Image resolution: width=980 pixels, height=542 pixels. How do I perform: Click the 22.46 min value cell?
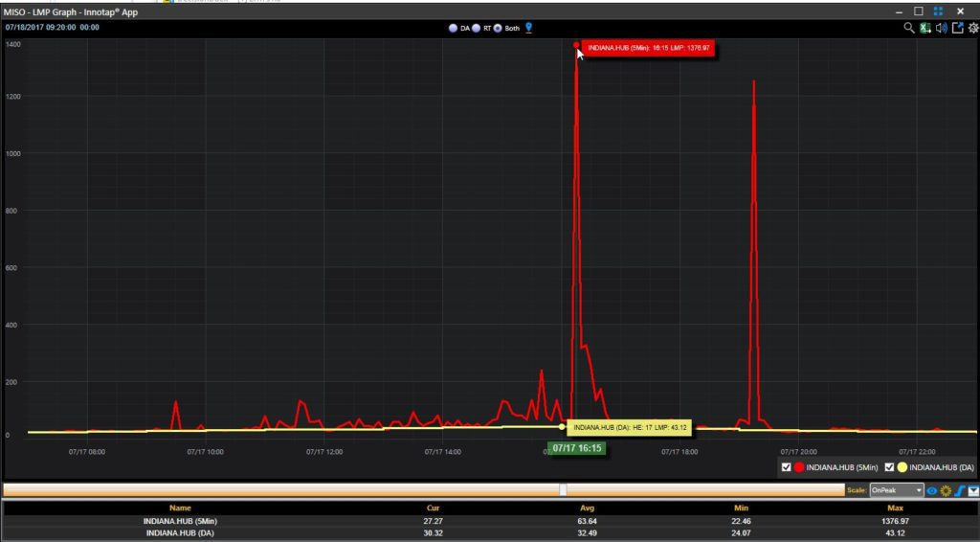(742, 521)
